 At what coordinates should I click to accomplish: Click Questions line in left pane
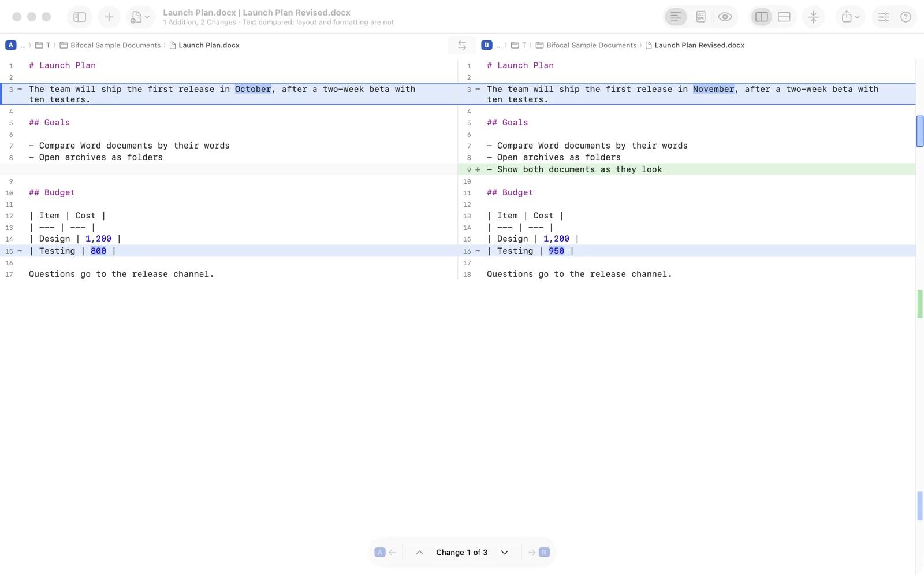[121, 274]
